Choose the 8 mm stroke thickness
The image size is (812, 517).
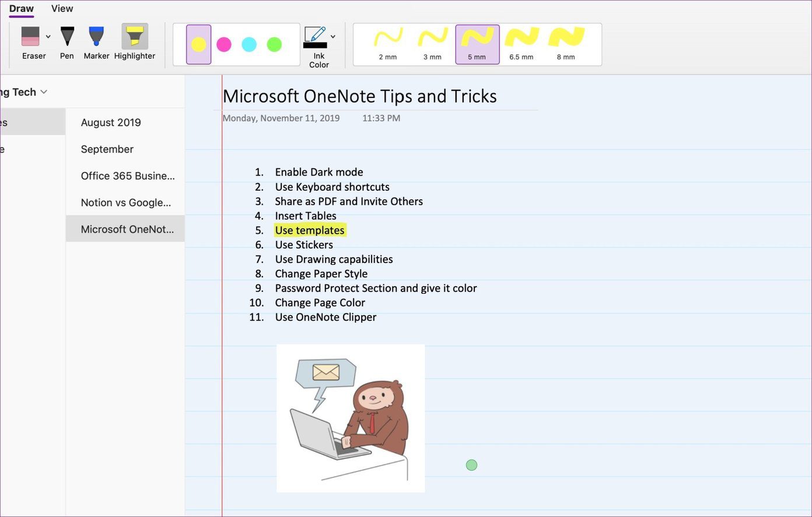(x=566, y=44)
